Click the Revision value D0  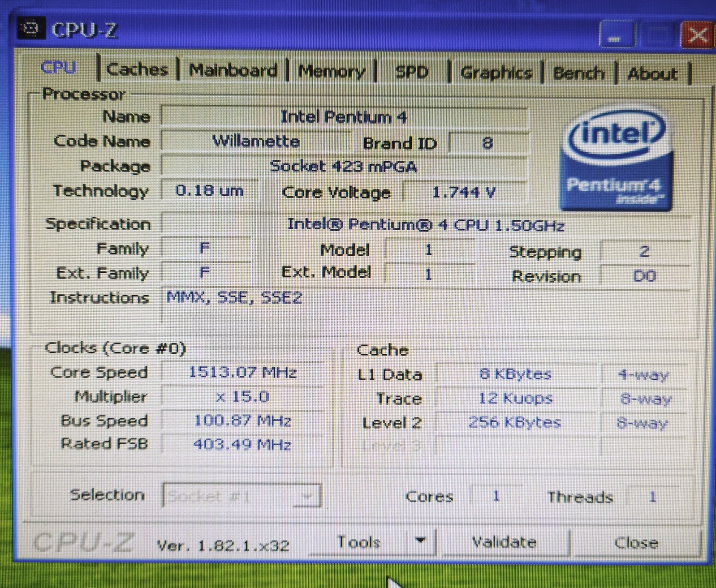(644, 276)
